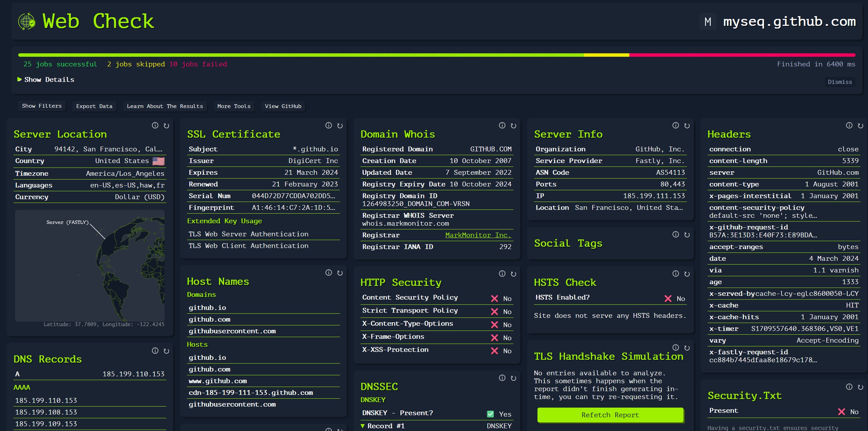868x431 pixels.
Task: Refresh the DNSSEC card
Action: [x=513, y=378]
